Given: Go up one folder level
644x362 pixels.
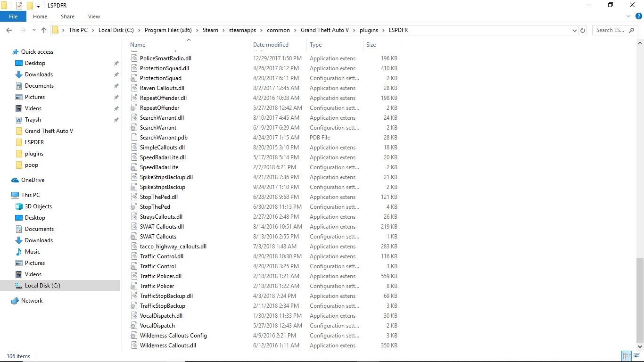Looking at the screenshot, I should point(44,30).
